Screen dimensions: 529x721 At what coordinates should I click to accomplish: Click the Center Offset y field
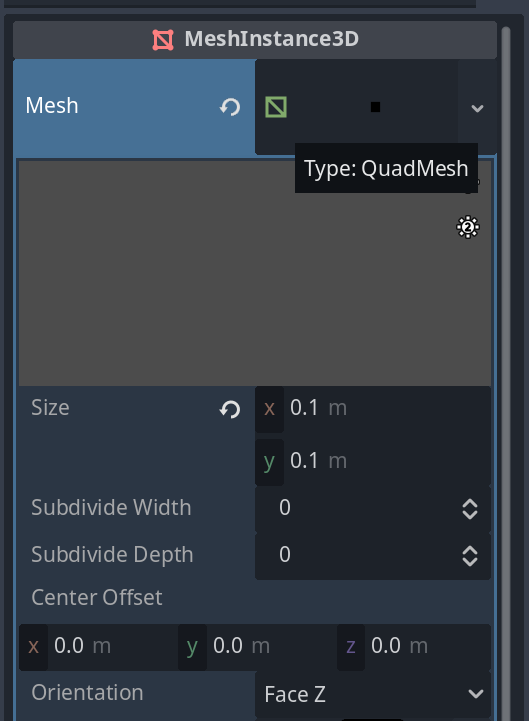pos(257,647)
